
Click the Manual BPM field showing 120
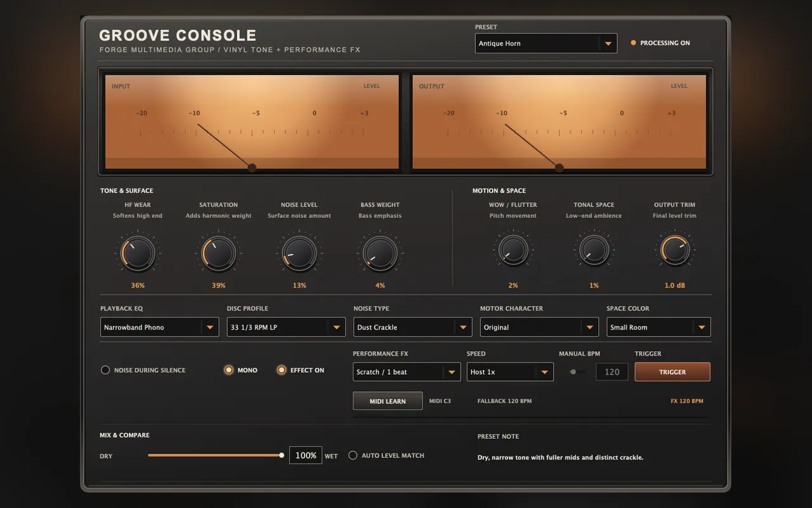(612, 371)
